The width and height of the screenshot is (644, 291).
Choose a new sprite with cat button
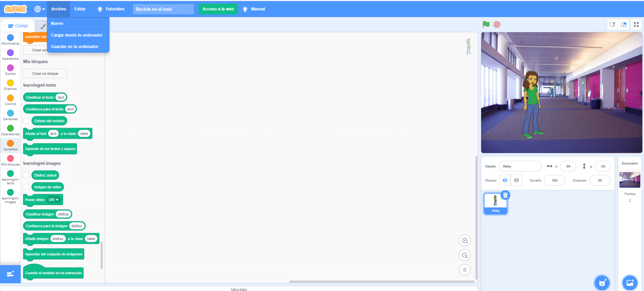click(x=602, y=283)
